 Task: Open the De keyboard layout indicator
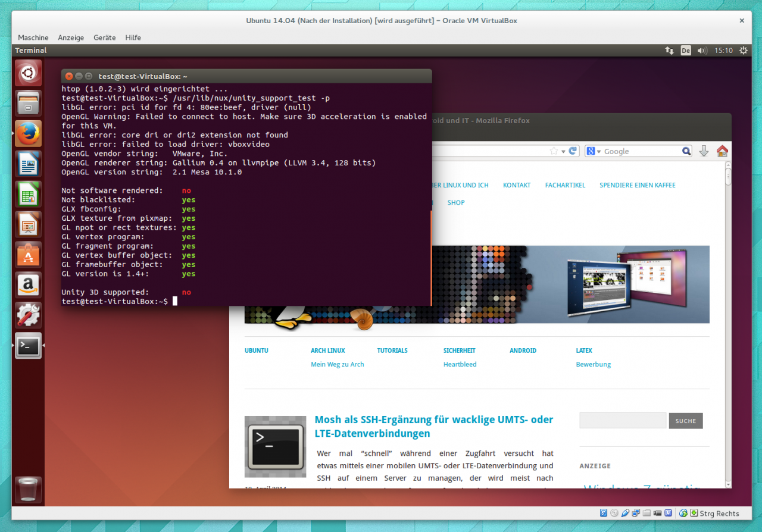pos(686,51)
